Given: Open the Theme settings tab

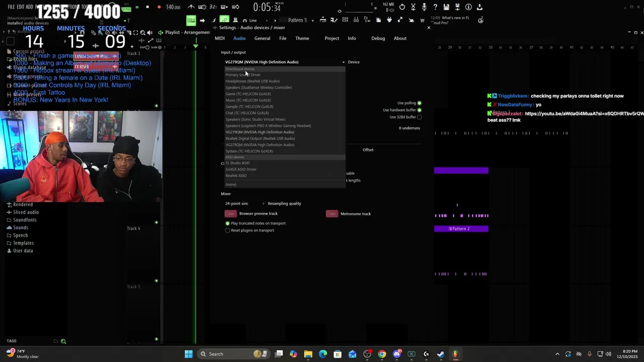Looking at the screenshot, I should tap(302, 38).
